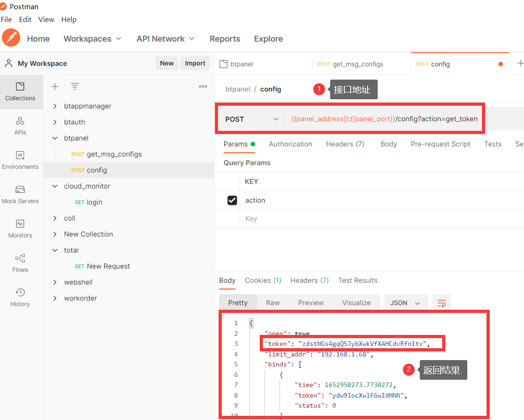The image size is (524, 420).
Task: Switch to the request Headers (7) tab
Action: pos(345,144)
